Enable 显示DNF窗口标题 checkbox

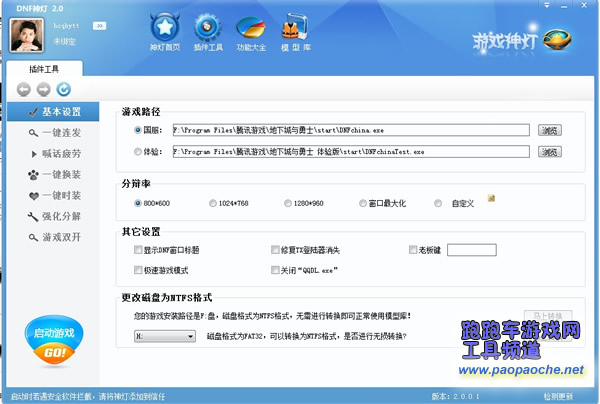point(138,250)
